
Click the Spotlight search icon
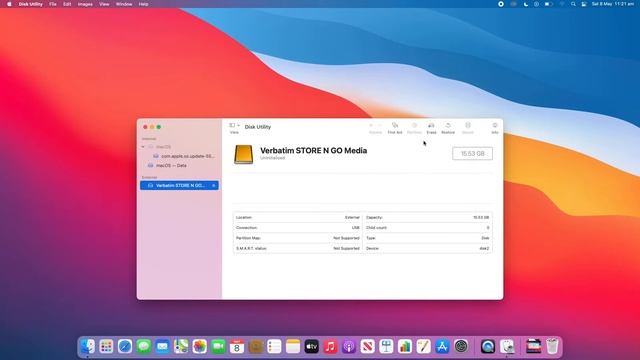click(x=573, y=4)
